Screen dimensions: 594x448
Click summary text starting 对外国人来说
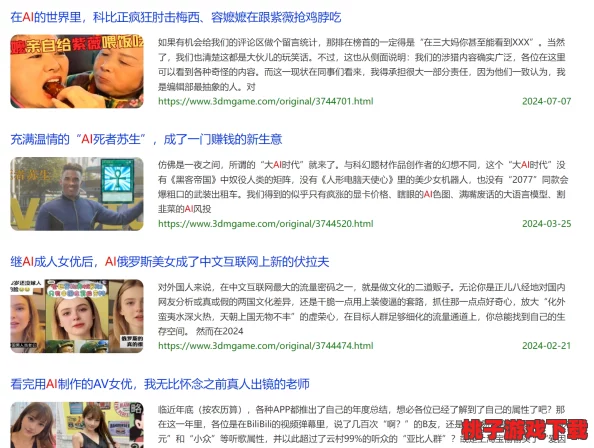[362, 309]
